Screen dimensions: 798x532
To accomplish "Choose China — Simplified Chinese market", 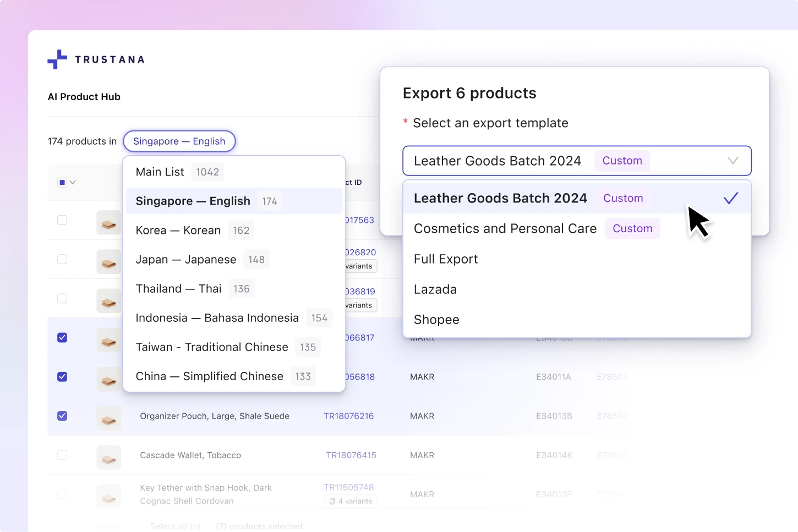I will tap(234, 376).
